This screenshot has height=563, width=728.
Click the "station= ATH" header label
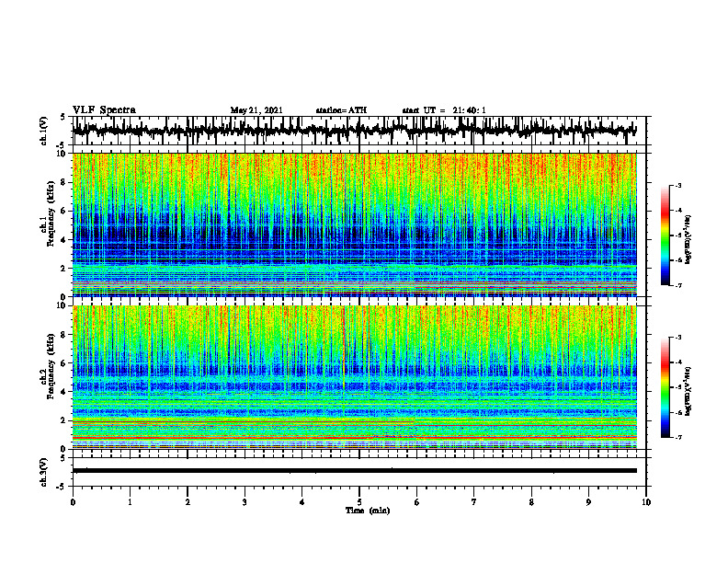click(341, 110)
